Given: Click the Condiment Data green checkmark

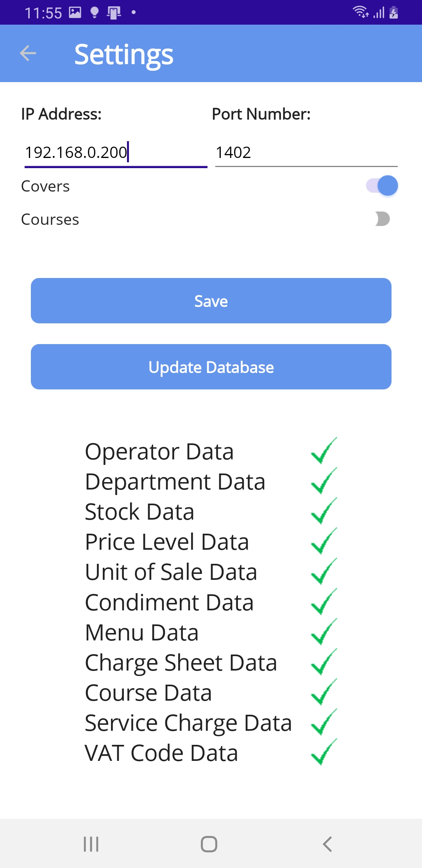Looking at the screenshot, I should pos(324,602).
